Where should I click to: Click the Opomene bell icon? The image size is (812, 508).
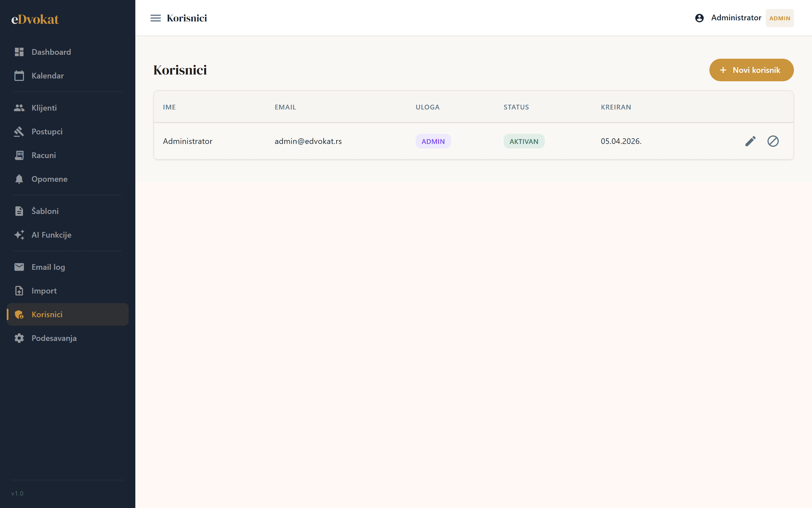[x=19, y=179]
